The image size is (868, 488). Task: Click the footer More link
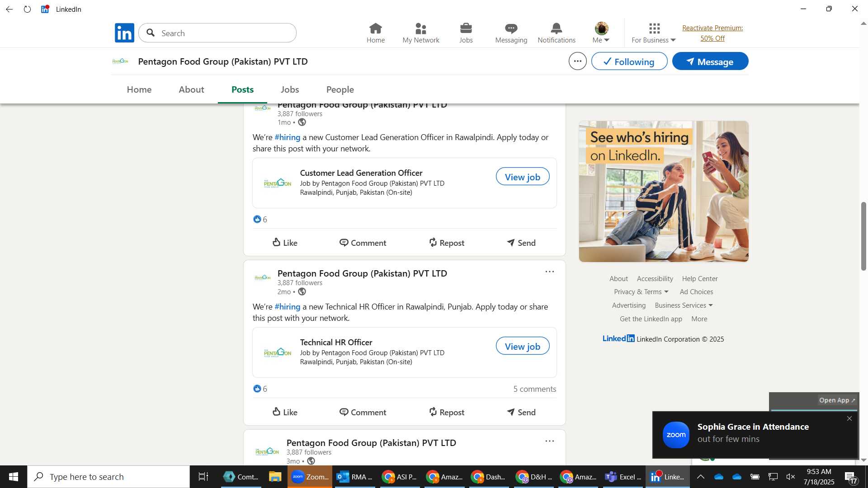pyautogui.click(x=699, y=319)
